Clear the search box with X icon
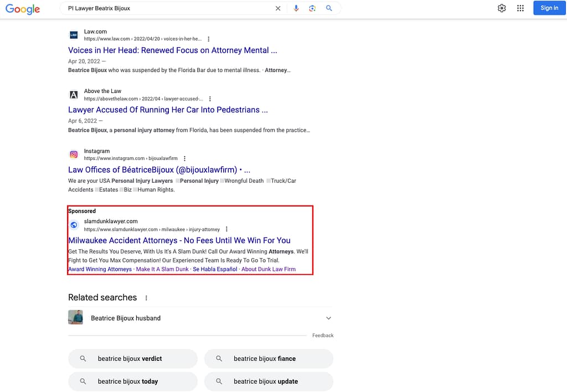The height and width of the screenshot is (392, 567). pos(278,8)
